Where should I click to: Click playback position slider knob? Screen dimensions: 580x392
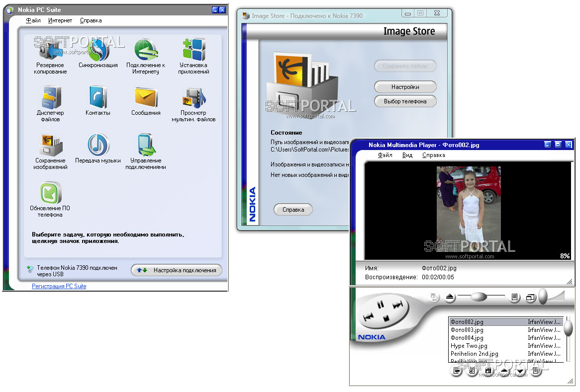[479, 297]
